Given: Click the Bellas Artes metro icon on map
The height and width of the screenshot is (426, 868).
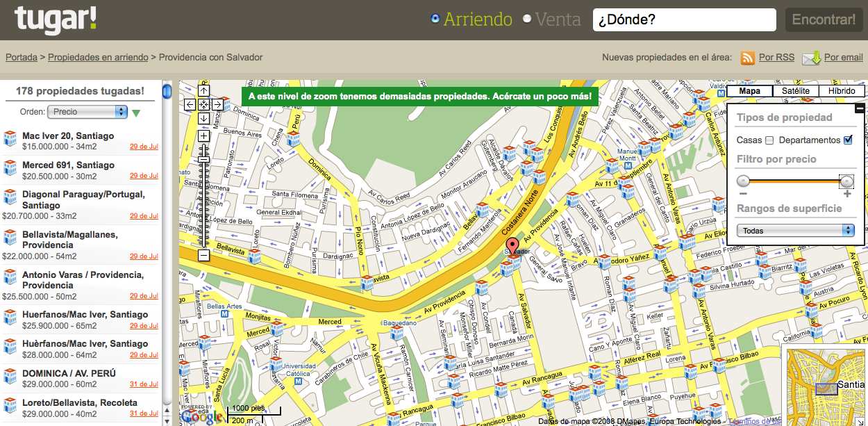Looking at the screenshot, I should (224, 314).
